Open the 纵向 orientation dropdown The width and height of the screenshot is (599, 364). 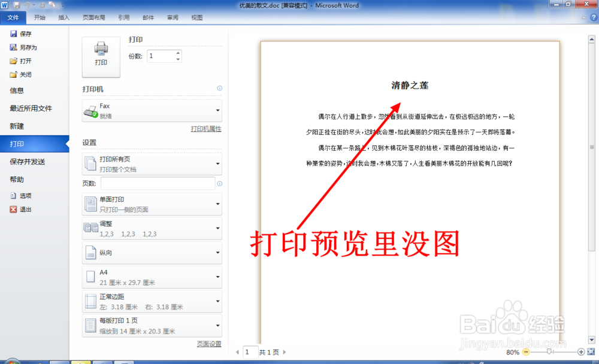coord(152,253)
